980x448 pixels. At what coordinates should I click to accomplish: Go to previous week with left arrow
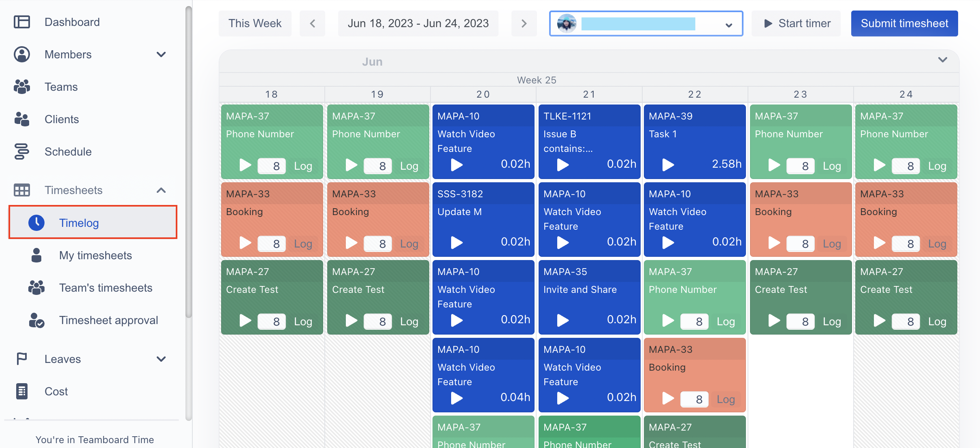point(312,23)
